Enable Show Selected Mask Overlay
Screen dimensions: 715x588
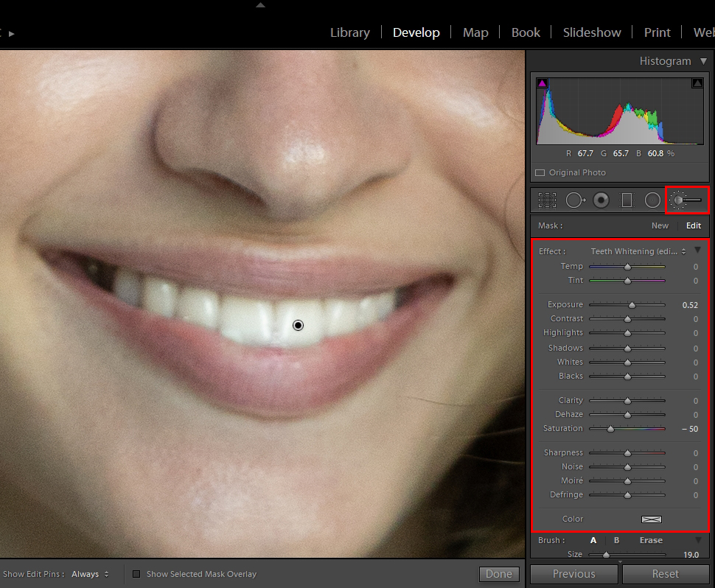pyautogui.click(x=136, y=573)
